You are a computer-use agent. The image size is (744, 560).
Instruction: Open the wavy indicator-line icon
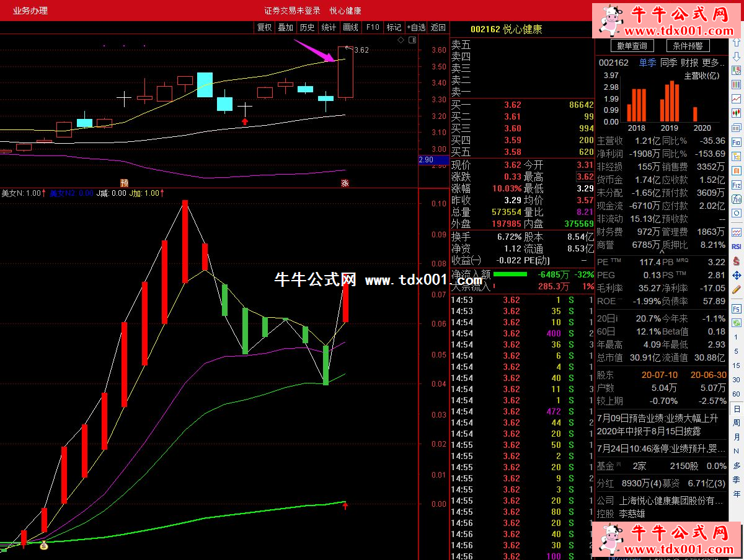737,232
